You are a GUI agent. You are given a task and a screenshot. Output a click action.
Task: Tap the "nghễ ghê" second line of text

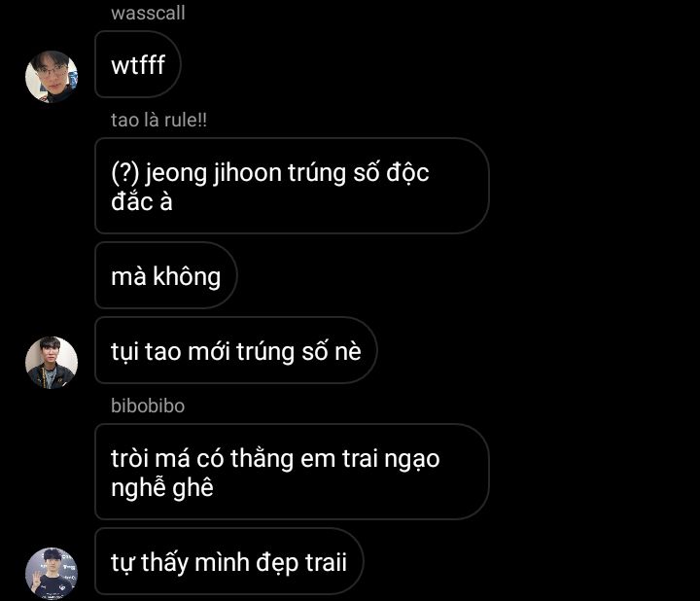point(162,487)
